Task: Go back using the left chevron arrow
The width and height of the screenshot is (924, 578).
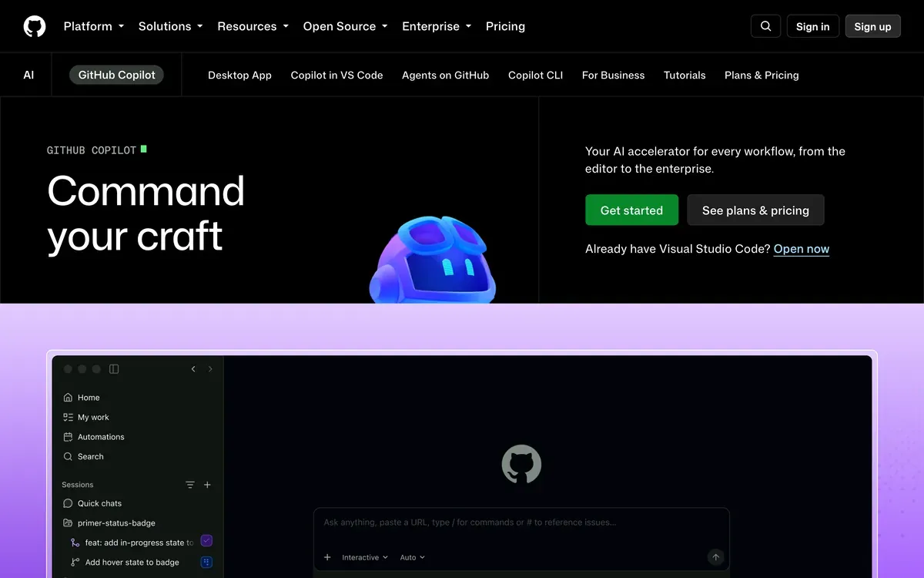Action: (193, 369)
